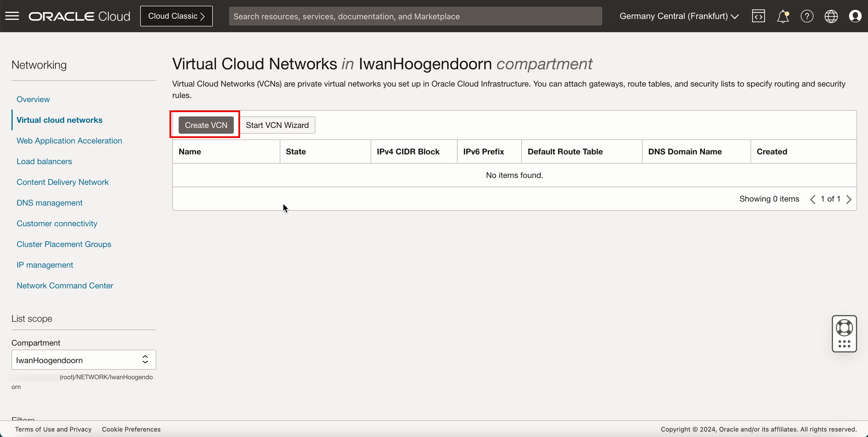Open the Cloud Shell terminal icon
Viewport: 868px width, 437px height.
pyautogui.click(x=758, y=16)
